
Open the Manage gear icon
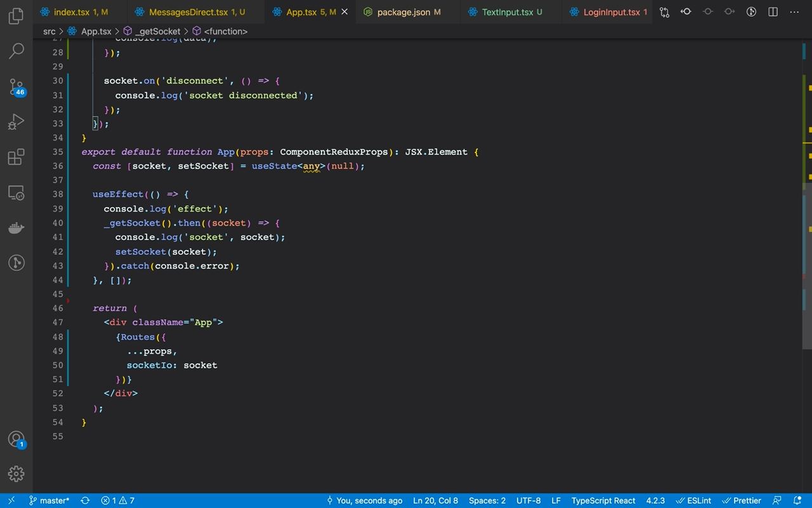pos(16,473)
